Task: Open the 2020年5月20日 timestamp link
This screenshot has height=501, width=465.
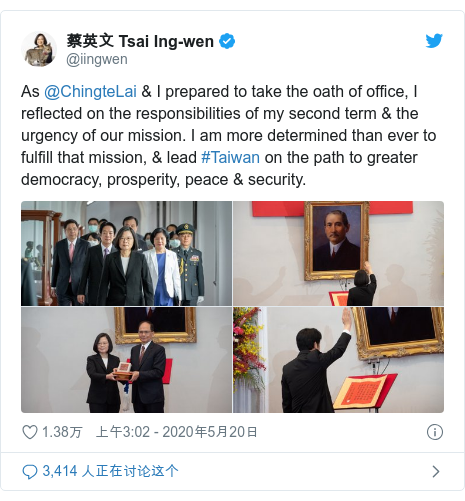Action: [210, 432]
